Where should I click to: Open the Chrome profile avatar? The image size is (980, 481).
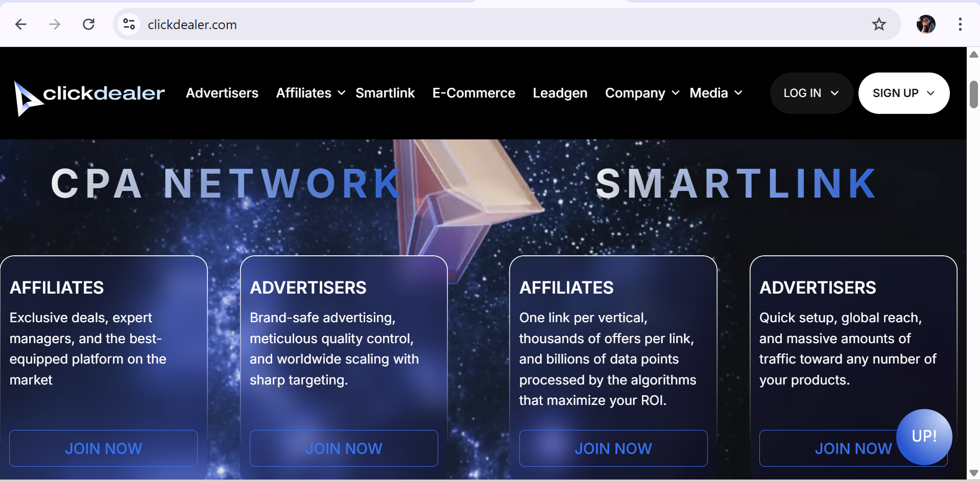tap(926, 24)
